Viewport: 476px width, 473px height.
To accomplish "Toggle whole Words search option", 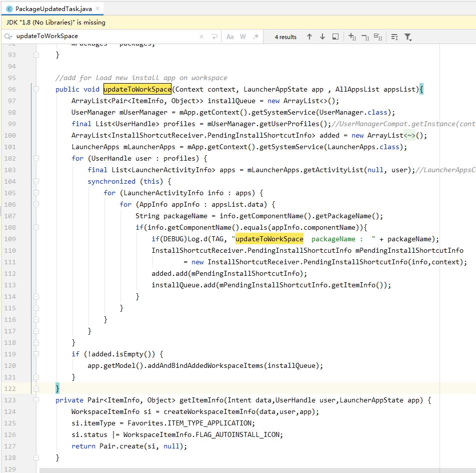I will pyautogui.click(x=243, y=37).
